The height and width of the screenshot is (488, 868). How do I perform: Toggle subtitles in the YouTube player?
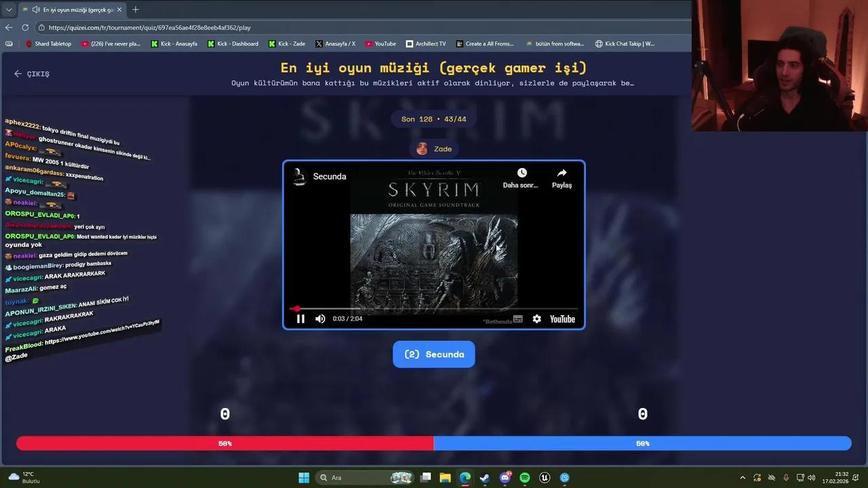[518, 319]
